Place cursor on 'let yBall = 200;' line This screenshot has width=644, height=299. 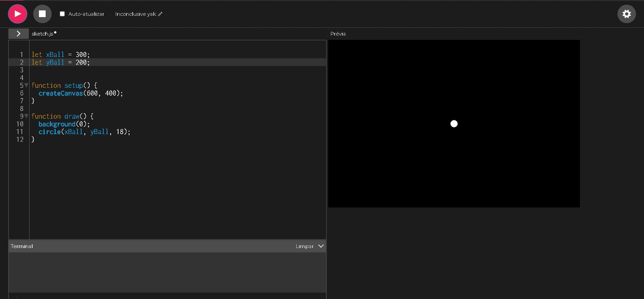[60, 62]
